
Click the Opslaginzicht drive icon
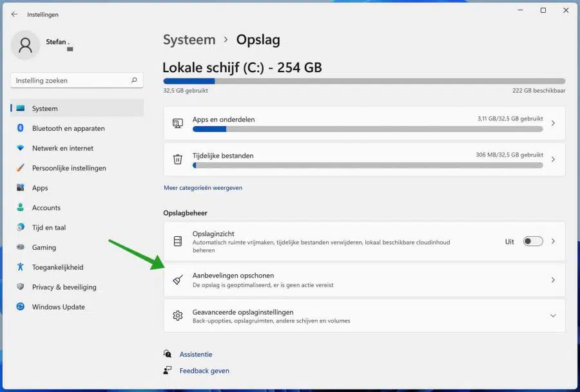point(178,241)
